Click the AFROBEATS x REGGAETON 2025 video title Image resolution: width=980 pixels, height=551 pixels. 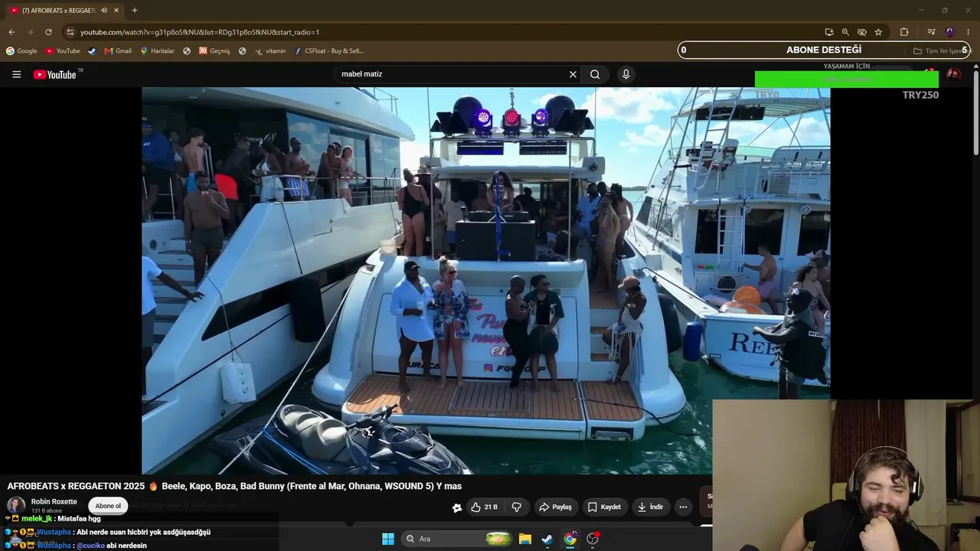pyautogui.click(x=234, y=486)
